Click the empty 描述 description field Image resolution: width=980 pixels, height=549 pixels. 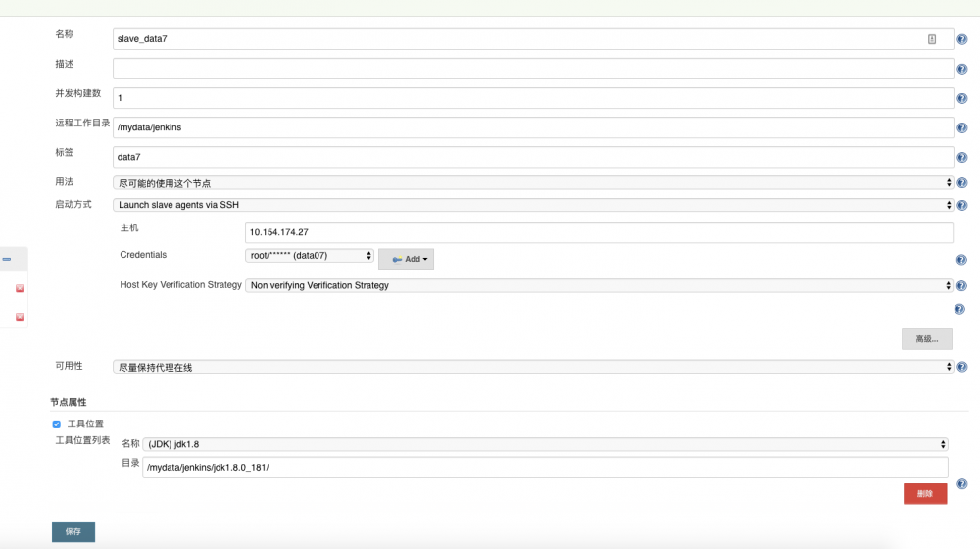(533, 69)
